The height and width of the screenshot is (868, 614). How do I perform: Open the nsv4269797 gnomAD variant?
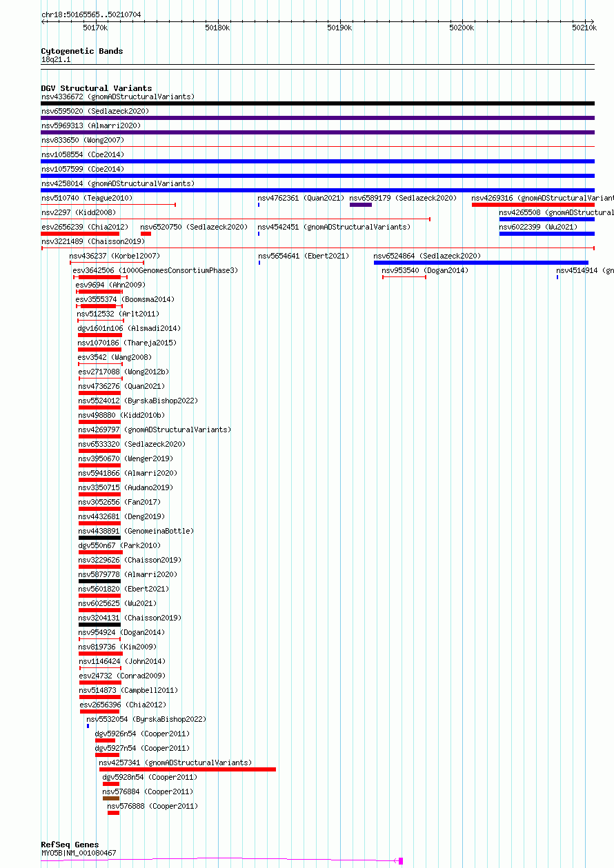(x=155, y=430)
